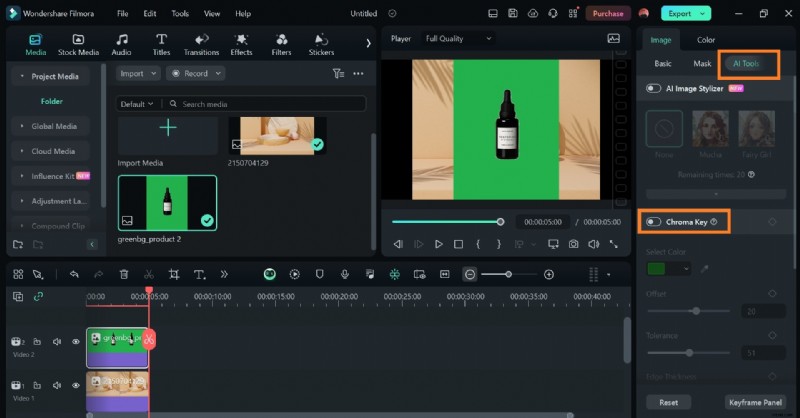The width and height of the screenshot is (800, 418).
Task: Open the Export dropdown arrow
Action: click(703, 14)
